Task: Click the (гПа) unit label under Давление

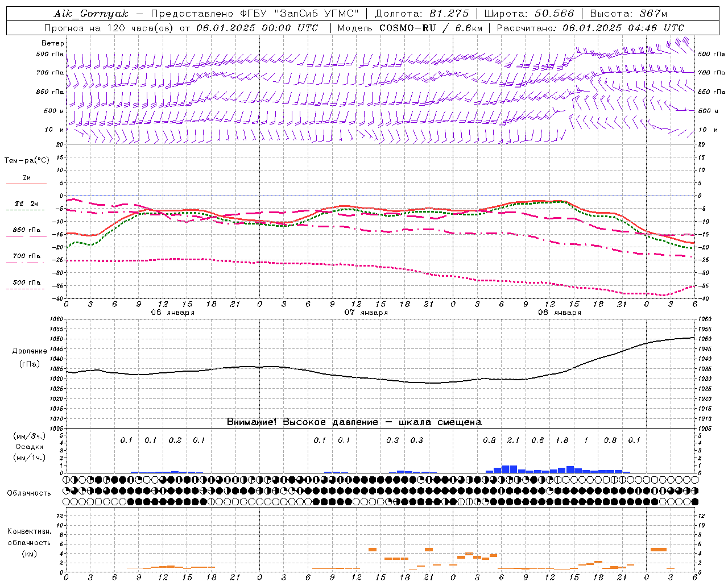Action: 30,364
